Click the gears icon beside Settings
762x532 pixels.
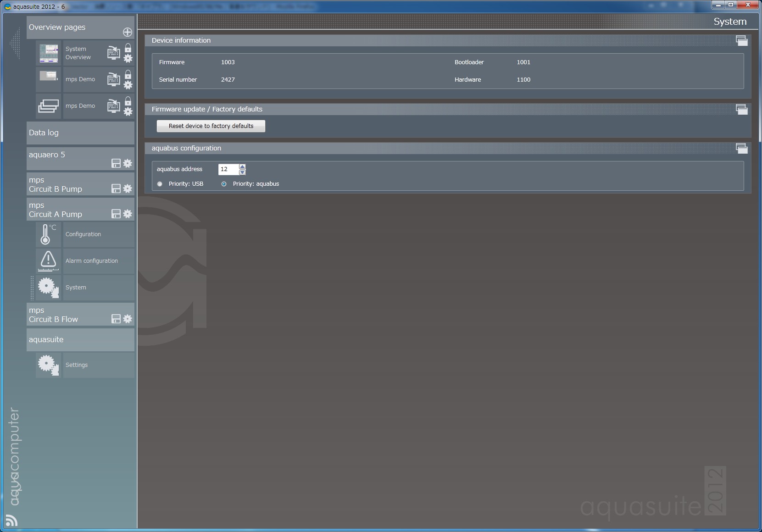48,365
